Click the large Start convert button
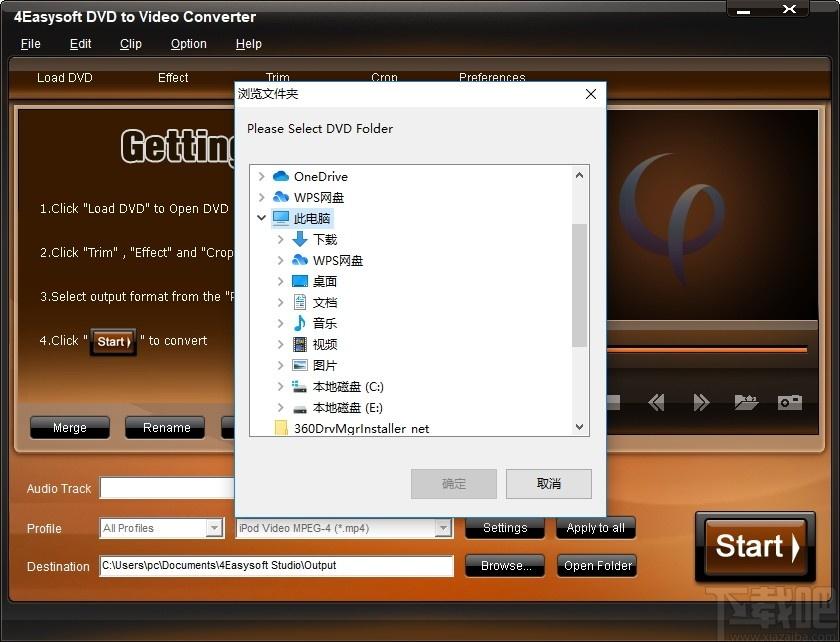This screenshot has width=840, height=642. [755, 547]
